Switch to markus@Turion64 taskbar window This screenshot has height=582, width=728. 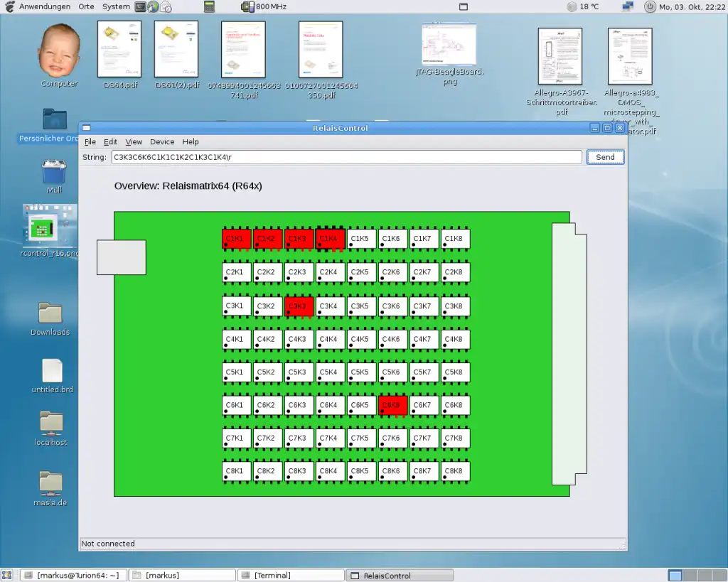[x=73, y=576]
